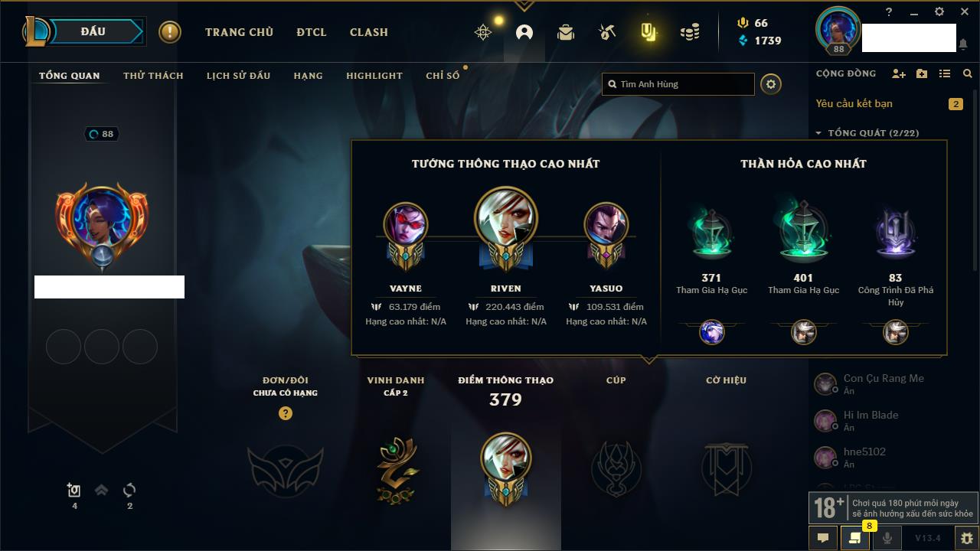Screen dimensions: 980x551
Task: Open the Crafting hammer icon
Action: (x=607, y=32)
